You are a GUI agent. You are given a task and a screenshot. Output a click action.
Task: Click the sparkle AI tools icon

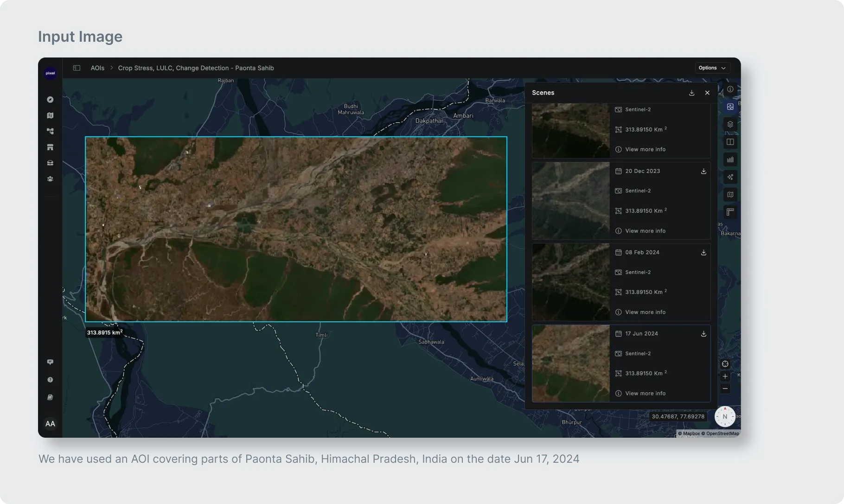pos(730,177)
